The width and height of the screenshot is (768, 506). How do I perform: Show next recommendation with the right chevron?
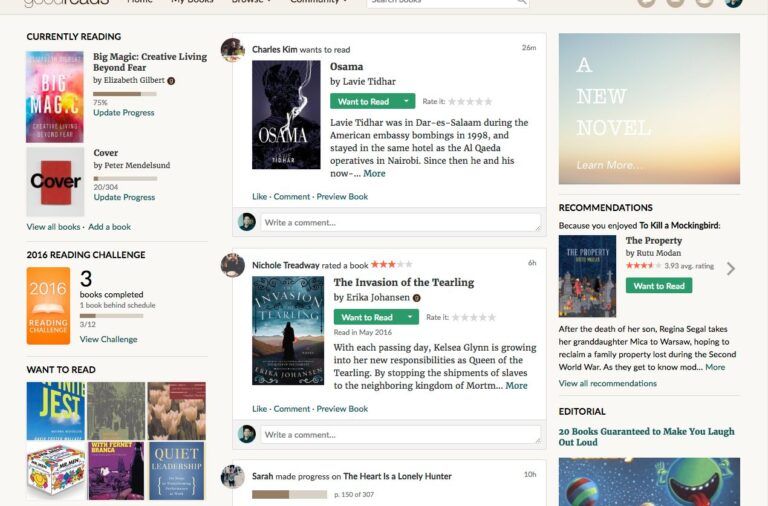731,268
